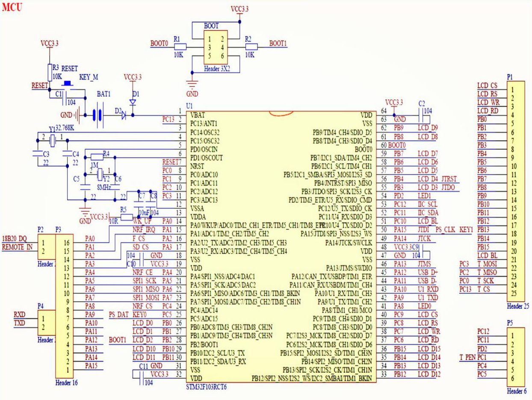The image size is (532, 400).
Task: Select resistor R2 next to BOOT1
Action: 251,47
